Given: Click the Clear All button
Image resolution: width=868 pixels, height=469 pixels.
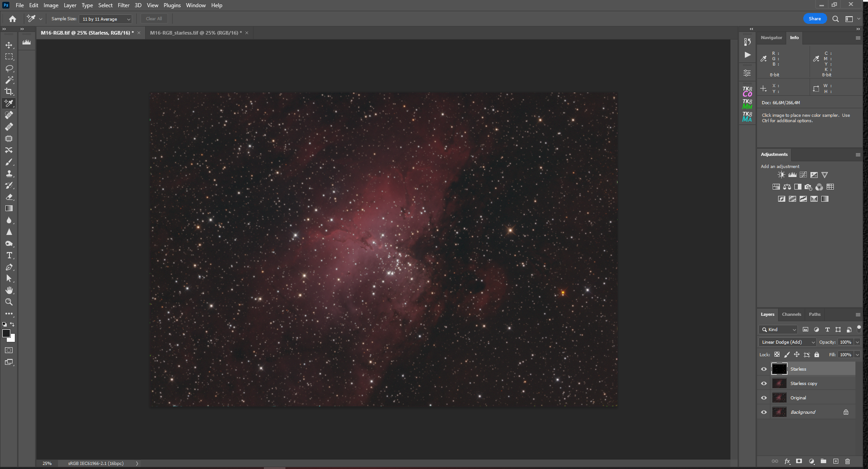Looking at the screenshot, I should click(154, 19).
